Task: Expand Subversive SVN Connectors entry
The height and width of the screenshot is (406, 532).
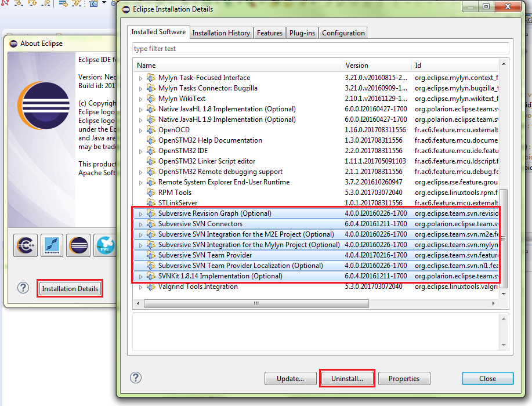Action: [140, 224]
